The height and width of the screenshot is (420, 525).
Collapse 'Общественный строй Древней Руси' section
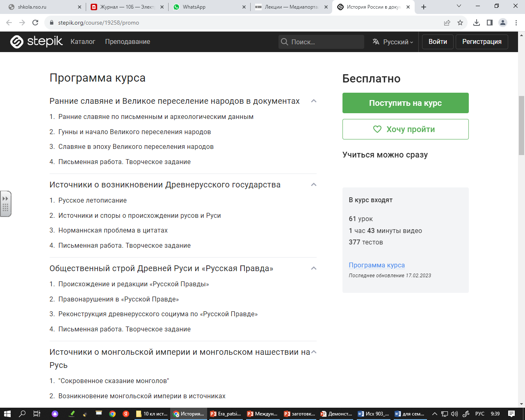click(313, 268)
